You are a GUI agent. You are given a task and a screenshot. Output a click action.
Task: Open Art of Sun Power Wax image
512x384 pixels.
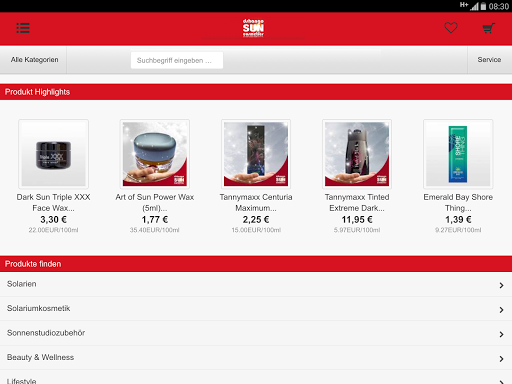pos(155,154)
